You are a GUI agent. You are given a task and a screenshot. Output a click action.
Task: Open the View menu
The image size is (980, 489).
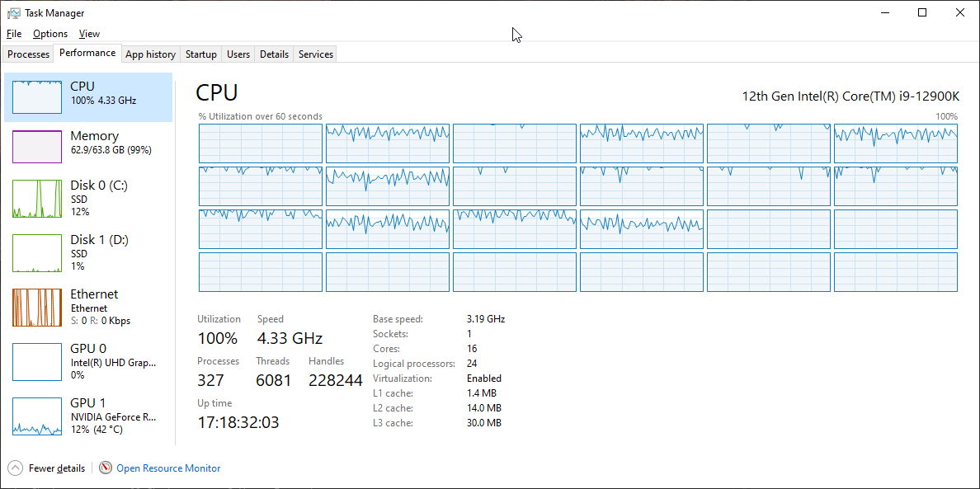[x=89, y=34]
